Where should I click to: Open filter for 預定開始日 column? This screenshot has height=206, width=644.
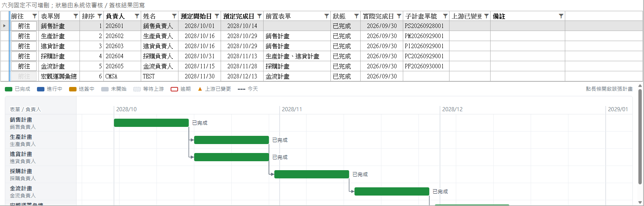217,16
